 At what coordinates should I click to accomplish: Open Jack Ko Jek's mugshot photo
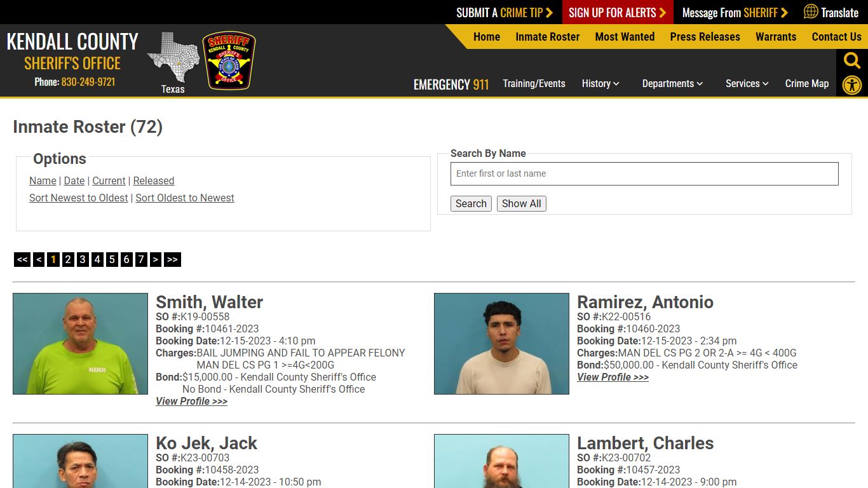tap(80, 461)
